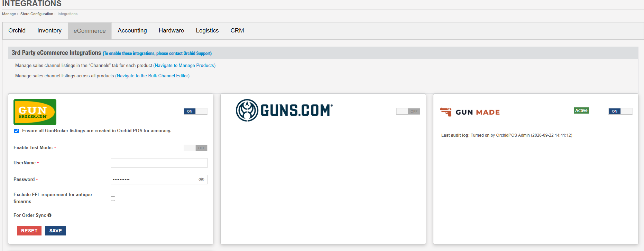The height and width of the screenshot is (251, 644).
Task: Click the Last audit log text
Action: (x=507, y=135)
